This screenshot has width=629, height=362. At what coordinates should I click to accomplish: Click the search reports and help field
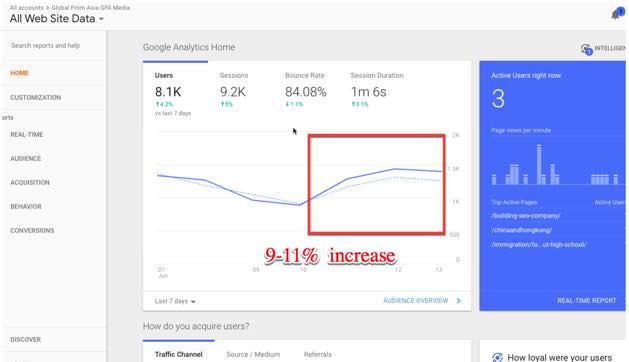(54, 46)
